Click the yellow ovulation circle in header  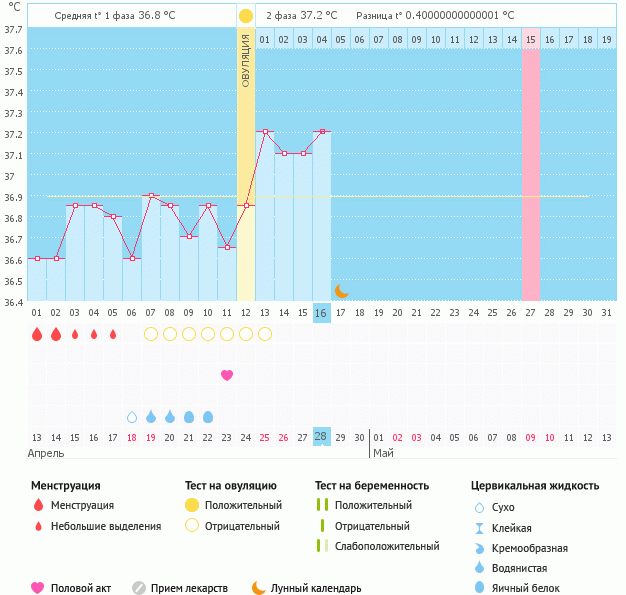[246, 16]
